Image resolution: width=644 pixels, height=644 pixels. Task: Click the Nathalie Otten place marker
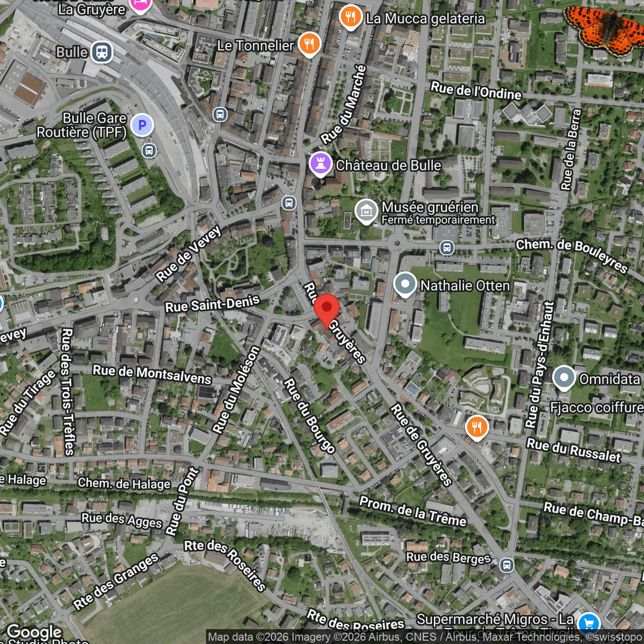coord(405,284)
